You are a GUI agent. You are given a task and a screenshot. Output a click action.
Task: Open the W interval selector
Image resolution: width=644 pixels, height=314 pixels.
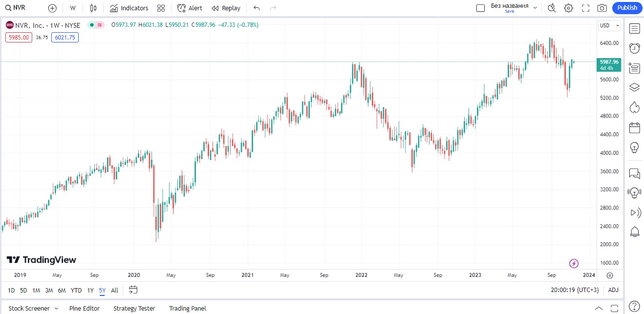(x=73, y=8)
